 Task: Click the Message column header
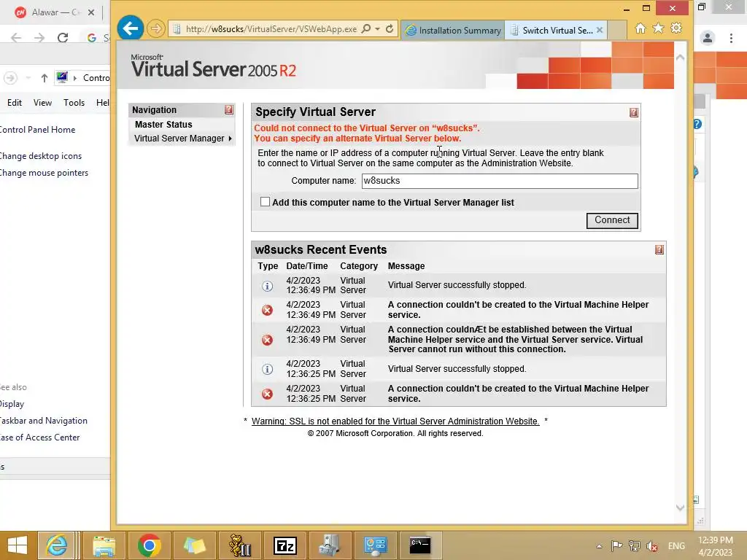tap(406, 266)
